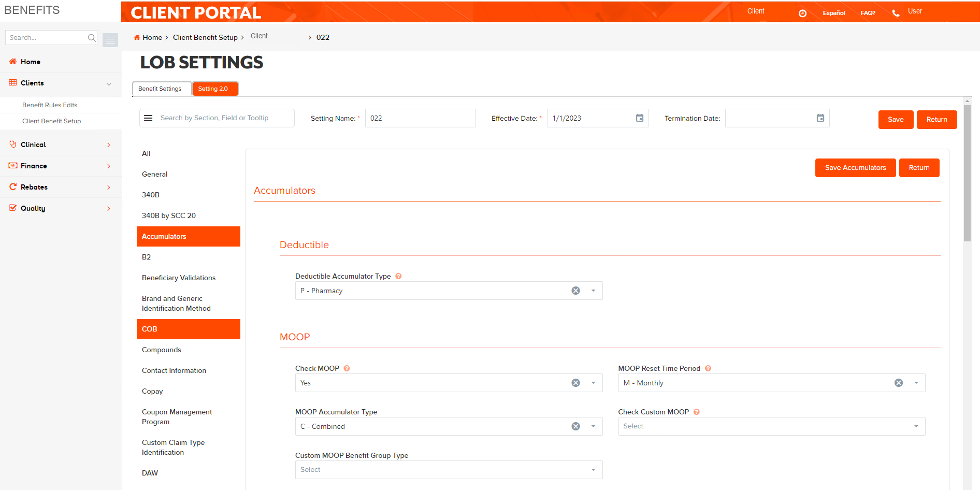Switch language to Español
980x490 pixels.
pyautogui.click(x=834, y=13)
